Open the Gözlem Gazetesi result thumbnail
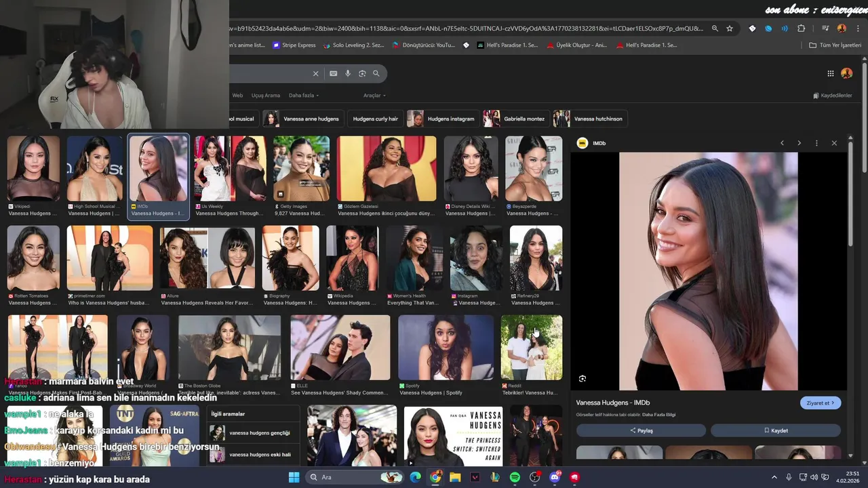This screenshot has width=868, height=488. tap(387, 168)
